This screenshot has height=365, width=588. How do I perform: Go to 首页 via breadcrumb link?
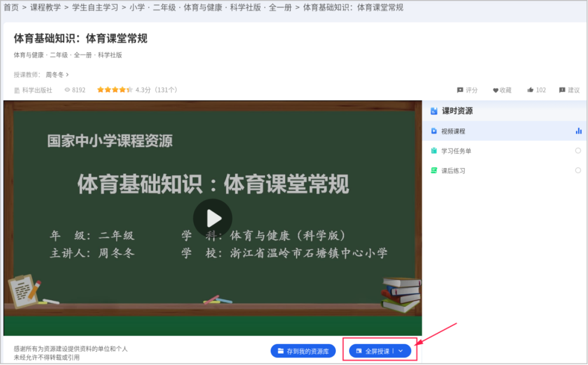10,8
